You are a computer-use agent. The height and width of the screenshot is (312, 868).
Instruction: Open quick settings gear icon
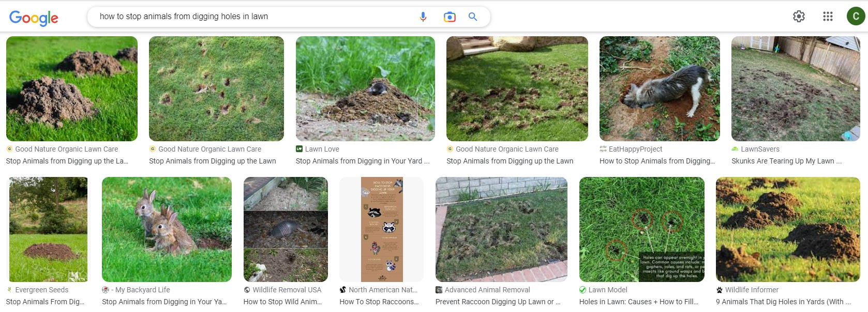(x=799, y=17)
